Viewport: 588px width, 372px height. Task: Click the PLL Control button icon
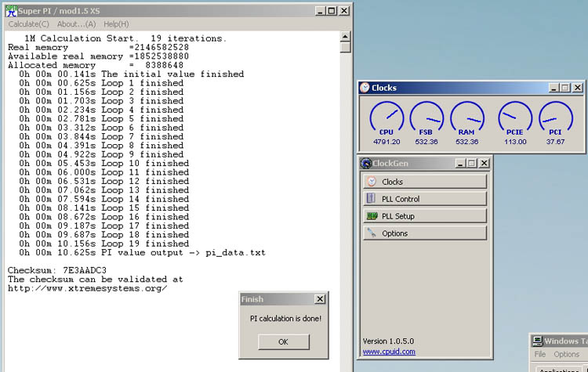[x=371, y=198]
